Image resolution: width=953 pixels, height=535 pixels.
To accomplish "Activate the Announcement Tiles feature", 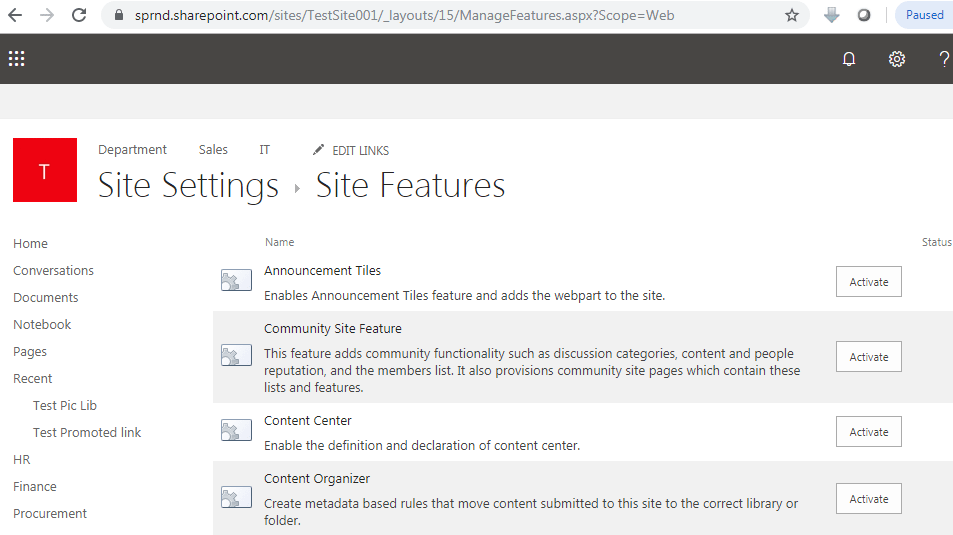I will click(x=869, y=281).
